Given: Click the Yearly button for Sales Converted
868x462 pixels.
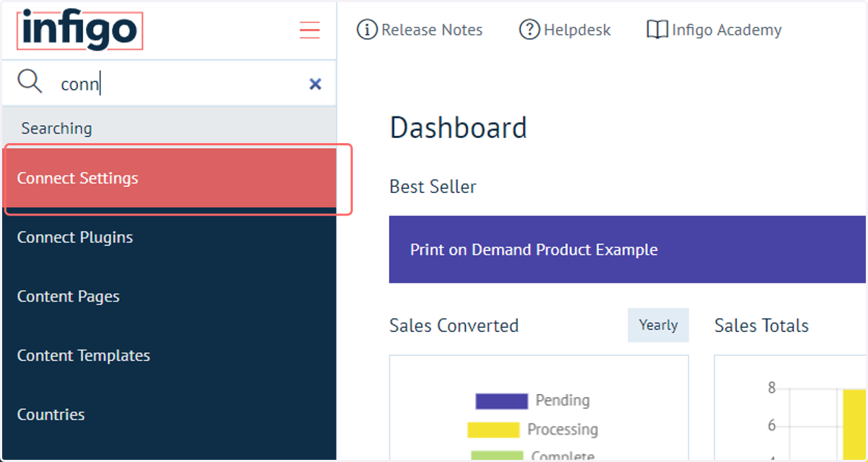Looking at the screenshot, I should point(658,325).
